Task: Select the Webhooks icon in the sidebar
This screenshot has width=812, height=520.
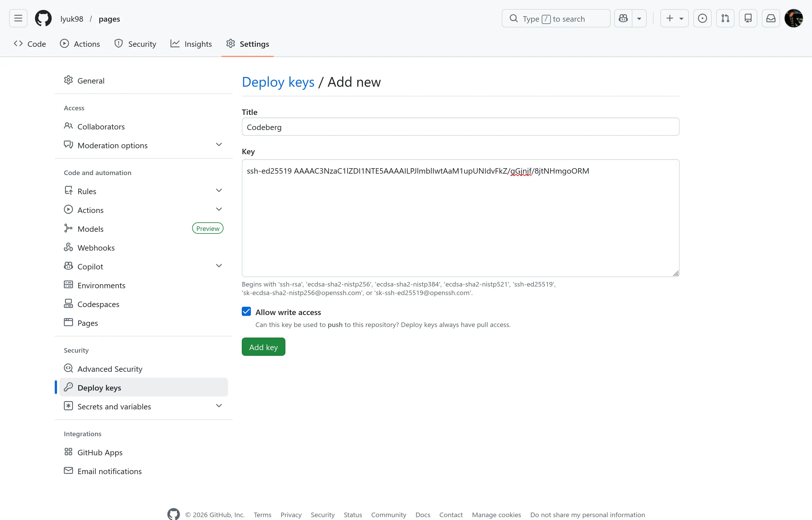Action: click(68, 247)
